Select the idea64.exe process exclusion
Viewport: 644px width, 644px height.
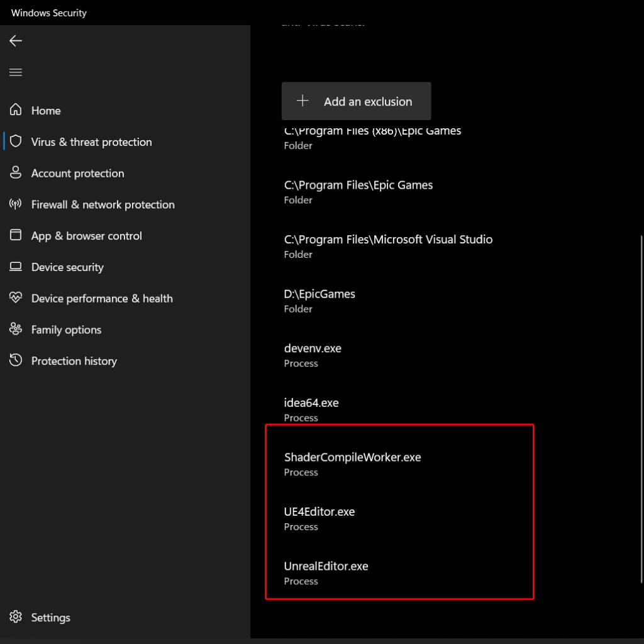(x=311, y=409)
